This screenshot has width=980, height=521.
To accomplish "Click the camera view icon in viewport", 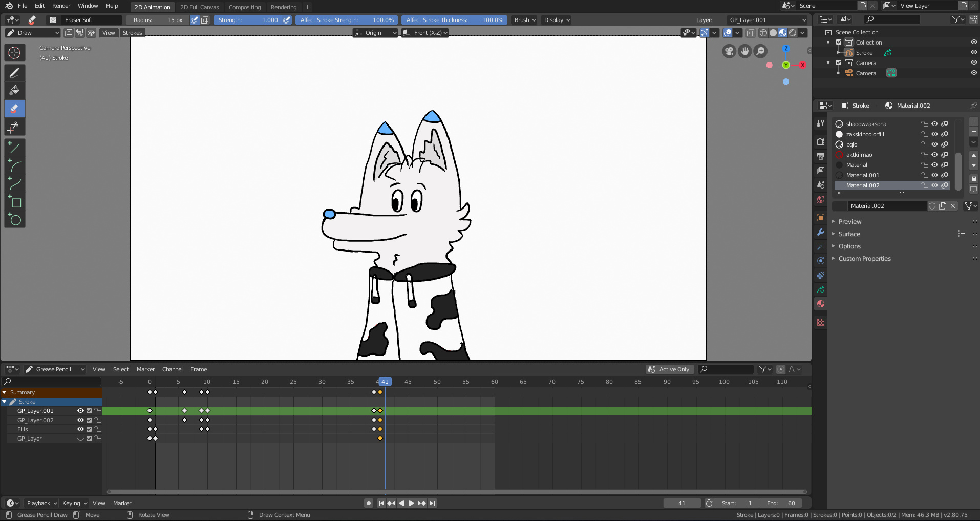I will coord(729,51).
